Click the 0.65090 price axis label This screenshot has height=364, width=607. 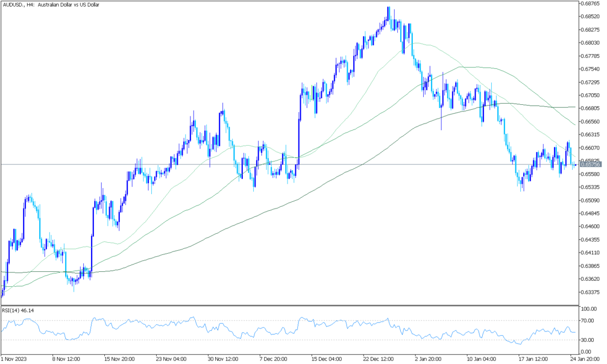(591, 200)
